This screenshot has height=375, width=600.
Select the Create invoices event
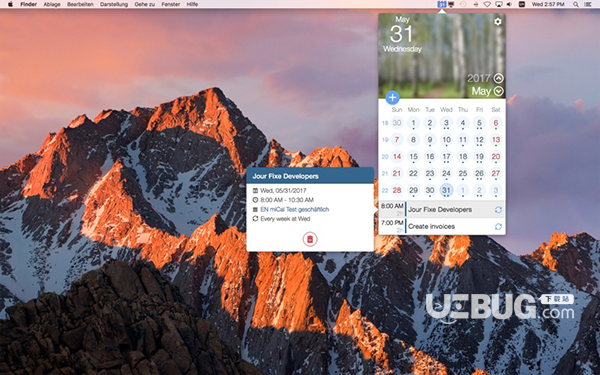(x=442, y=226)
